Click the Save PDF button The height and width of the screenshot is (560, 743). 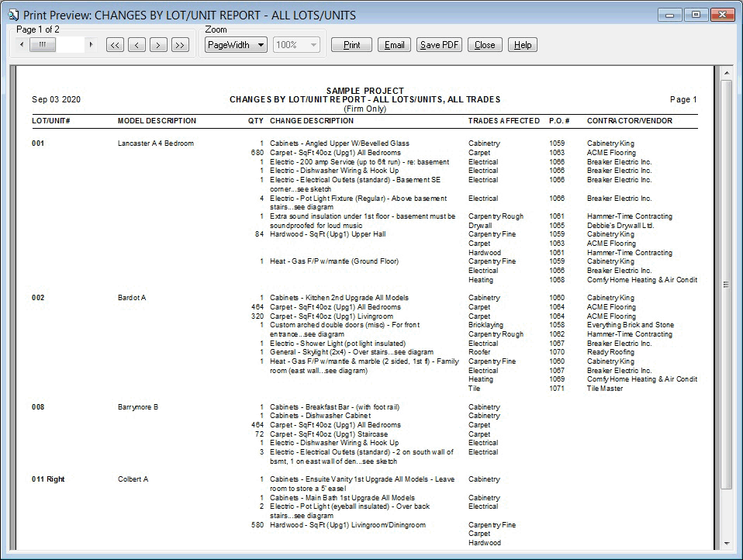click(439, 45)
